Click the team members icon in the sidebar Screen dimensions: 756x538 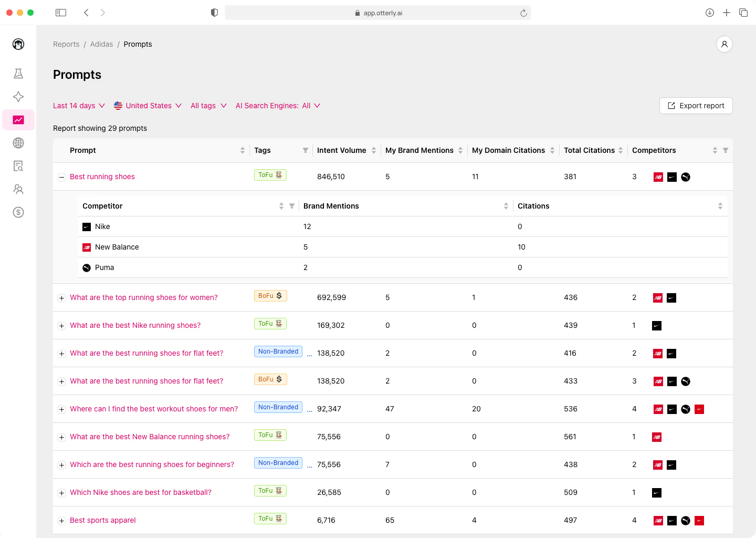click(18, 189)
